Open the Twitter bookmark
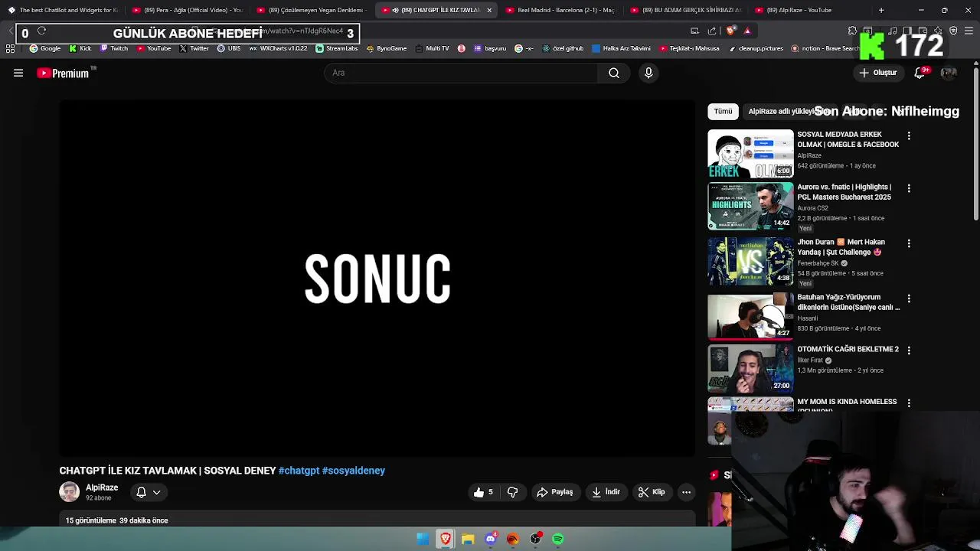 (194, 48)
